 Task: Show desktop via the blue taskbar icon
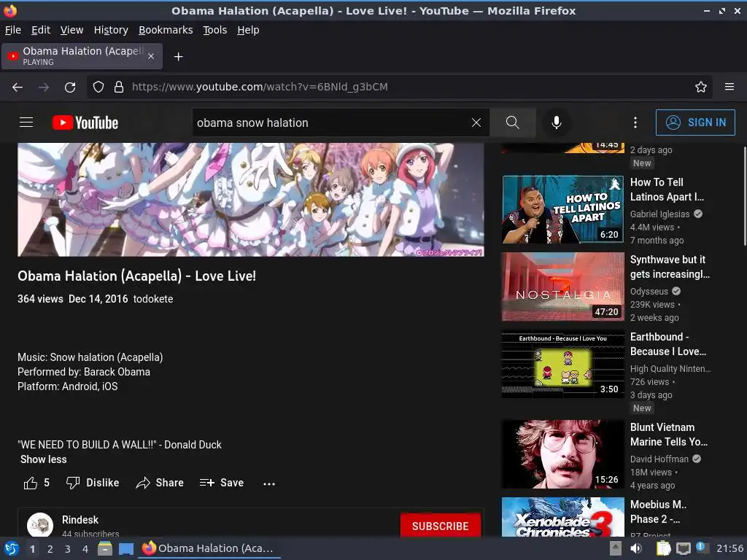click(125, 549)
